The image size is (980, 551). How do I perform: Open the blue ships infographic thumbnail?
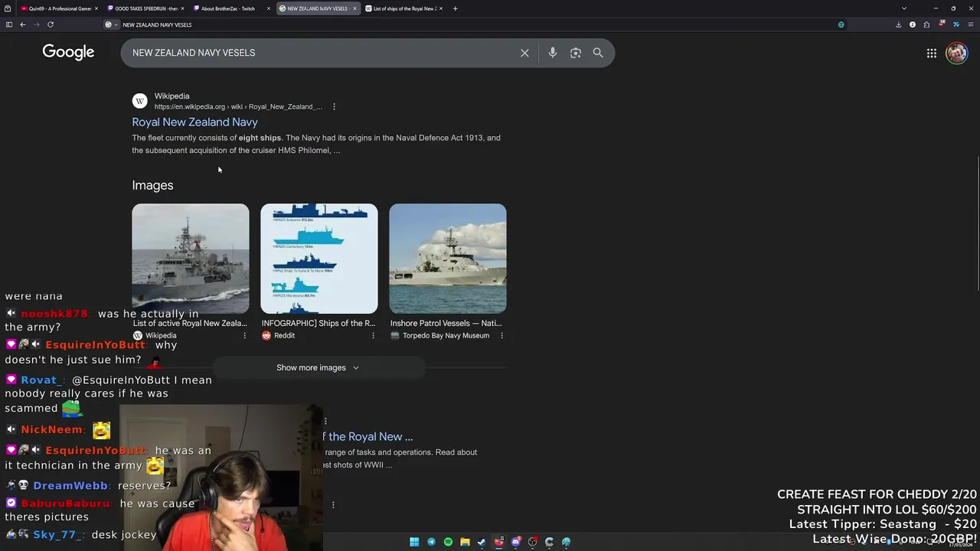pos(318,259)
